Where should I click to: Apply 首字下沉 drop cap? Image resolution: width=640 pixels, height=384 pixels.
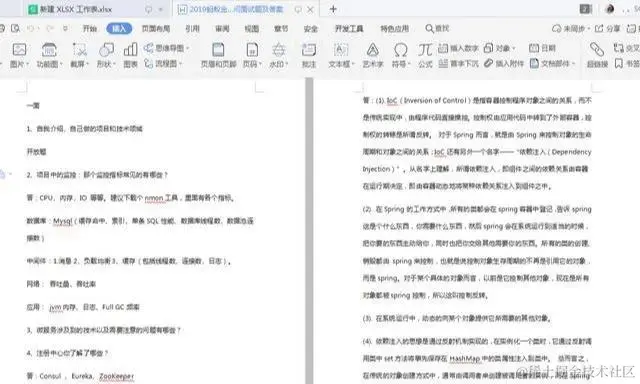(x=458, y=63)
